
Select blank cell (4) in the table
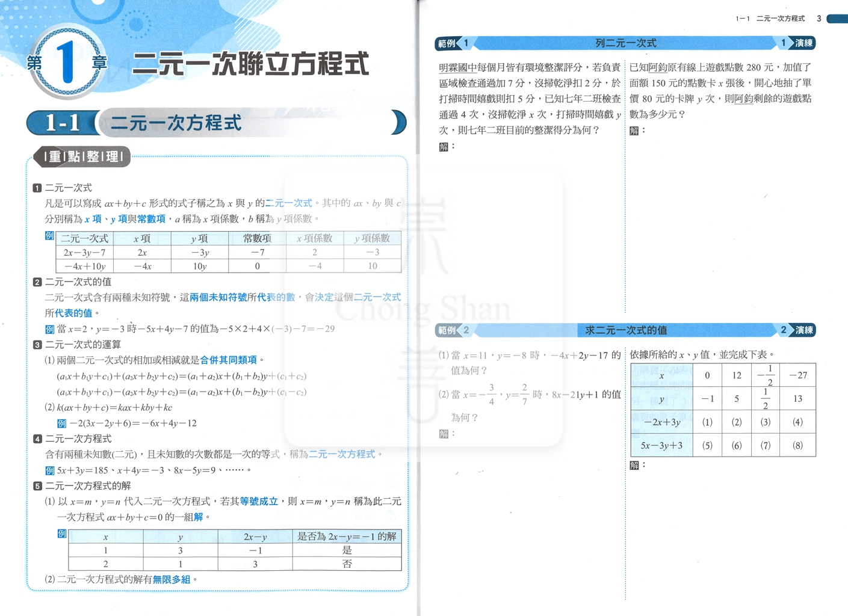797,422
